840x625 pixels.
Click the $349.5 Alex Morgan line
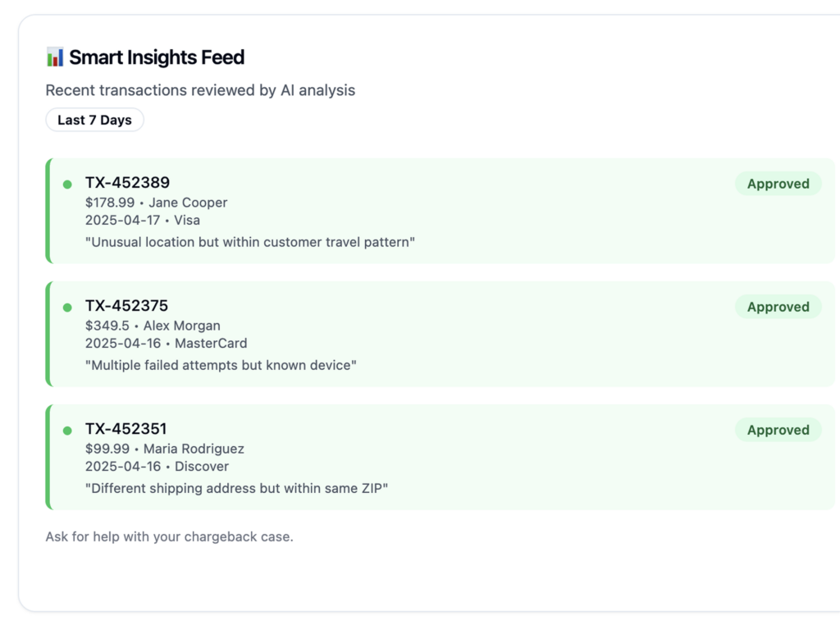point(153,326)
